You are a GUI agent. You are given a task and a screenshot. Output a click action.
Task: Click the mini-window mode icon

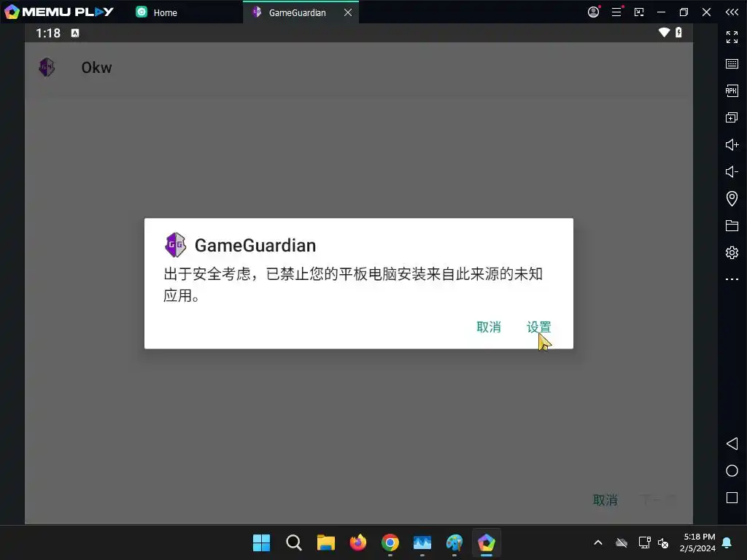pyautogui.click(x=639, y=12)
